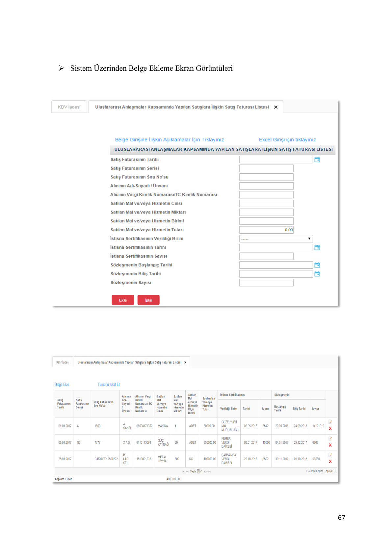This screenshot has width=392, height=554.
Task: Click the red Ekle button
Action: (123, 300)
